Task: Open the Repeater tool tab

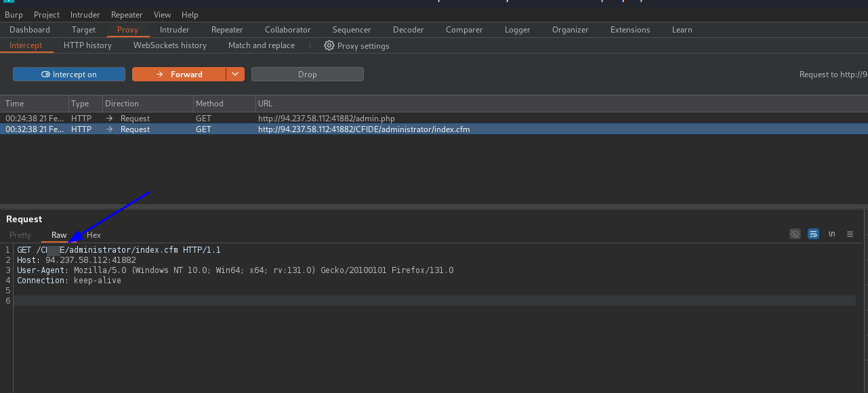Action: (x=227, y=30)
